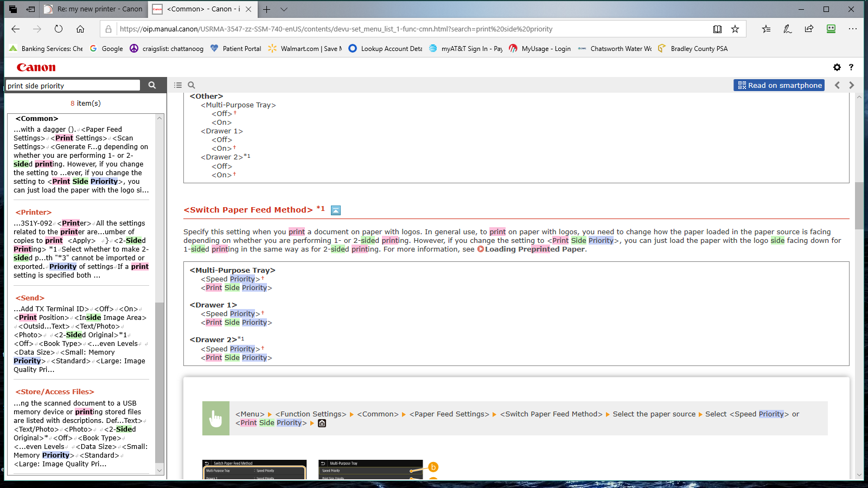This screenshot has height=488, width=868.
Task: Open the settings gear on the Canon manual page
Action: pos(837,67)
